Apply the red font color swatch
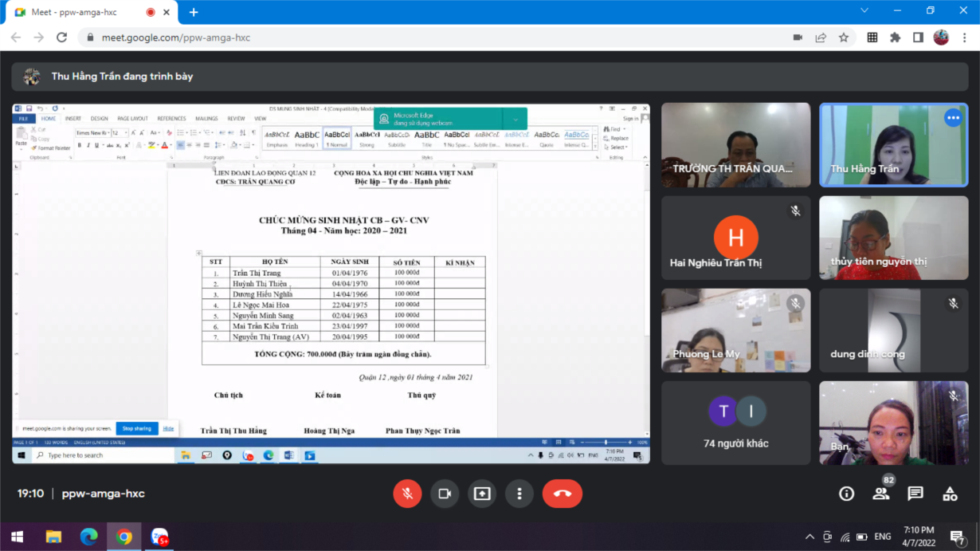Image resolution: width=980 pixels, height=551 pixels. (x=164, y=145)
